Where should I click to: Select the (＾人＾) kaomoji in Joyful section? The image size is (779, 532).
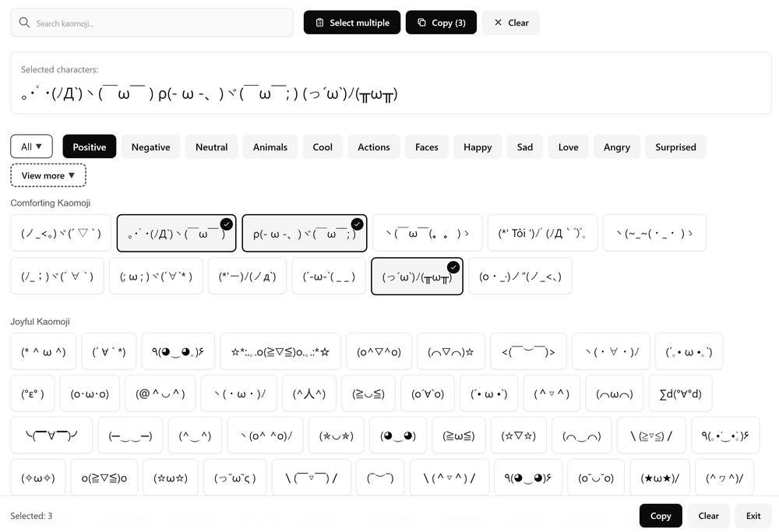tap(308, 393)
